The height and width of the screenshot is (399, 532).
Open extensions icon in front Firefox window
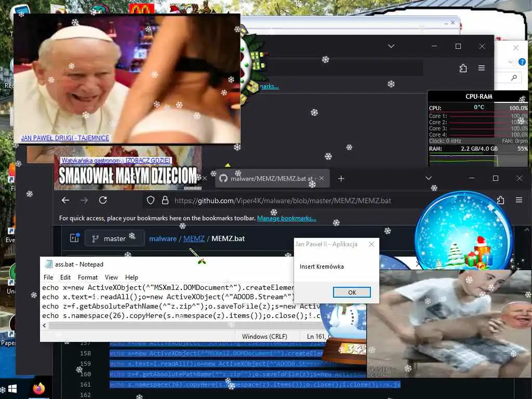tap(500, 200)
